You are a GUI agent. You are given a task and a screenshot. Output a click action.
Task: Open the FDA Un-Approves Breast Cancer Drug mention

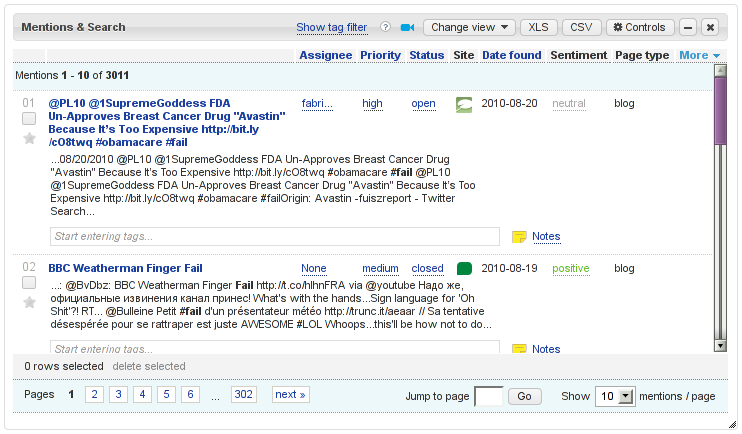[x=167, y=123]
